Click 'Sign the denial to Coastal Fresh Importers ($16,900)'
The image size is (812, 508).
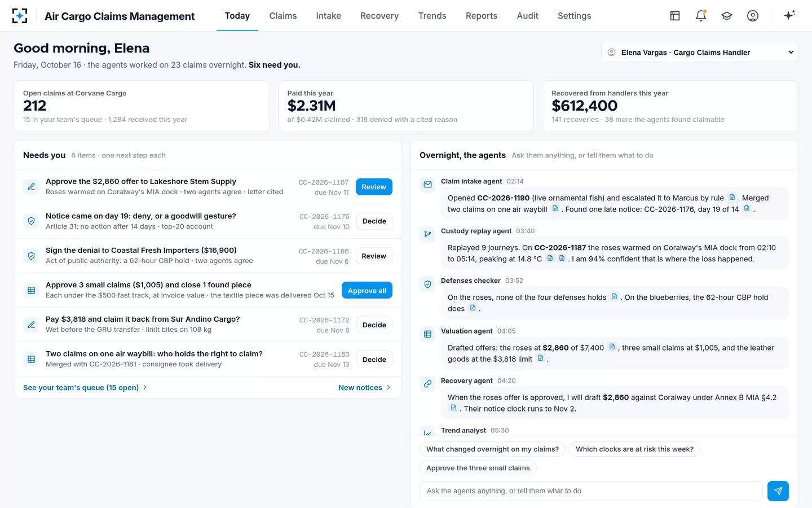(x=141, y=251)
